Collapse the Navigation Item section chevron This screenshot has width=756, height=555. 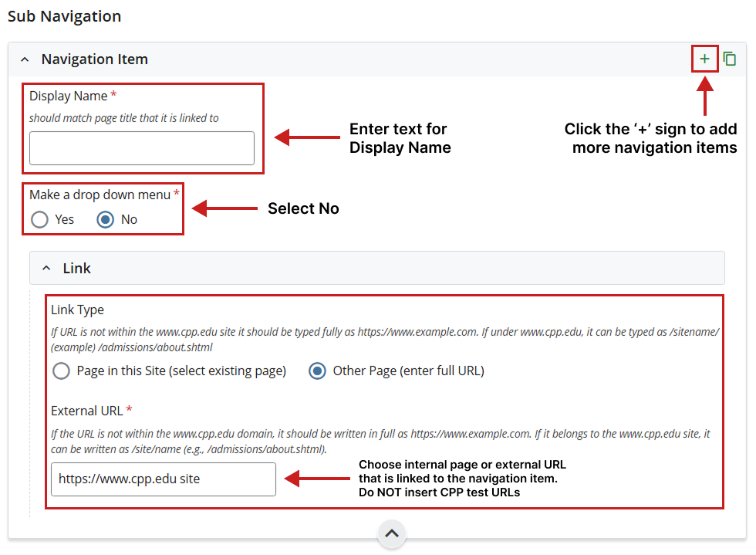25,59
